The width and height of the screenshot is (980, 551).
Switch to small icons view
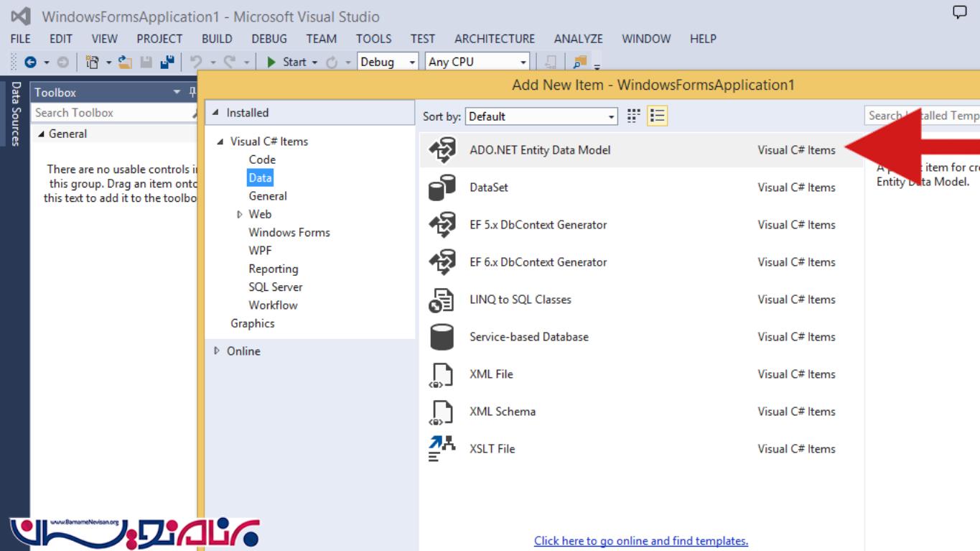pyautogui.click(x=634, y=116)
